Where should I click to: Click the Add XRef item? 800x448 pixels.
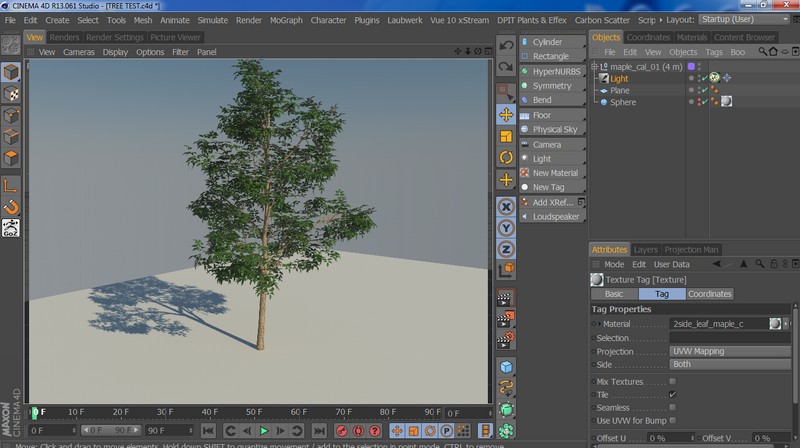point(552,202)
